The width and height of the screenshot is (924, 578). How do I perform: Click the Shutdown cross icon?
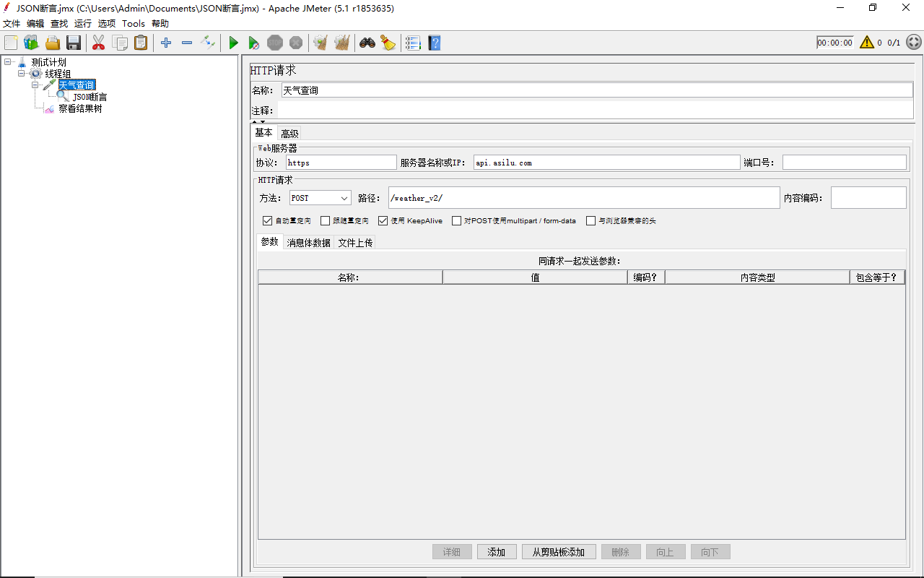296,43
